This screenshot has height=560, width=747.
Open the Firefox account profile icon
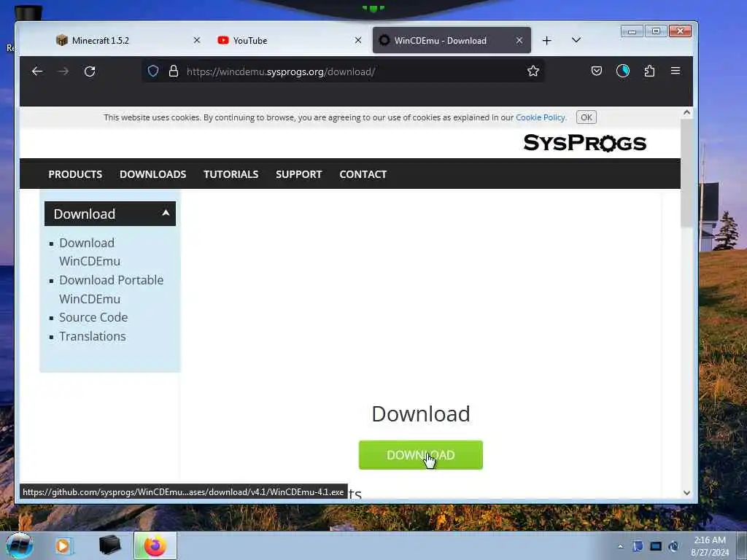click(623, 71)
